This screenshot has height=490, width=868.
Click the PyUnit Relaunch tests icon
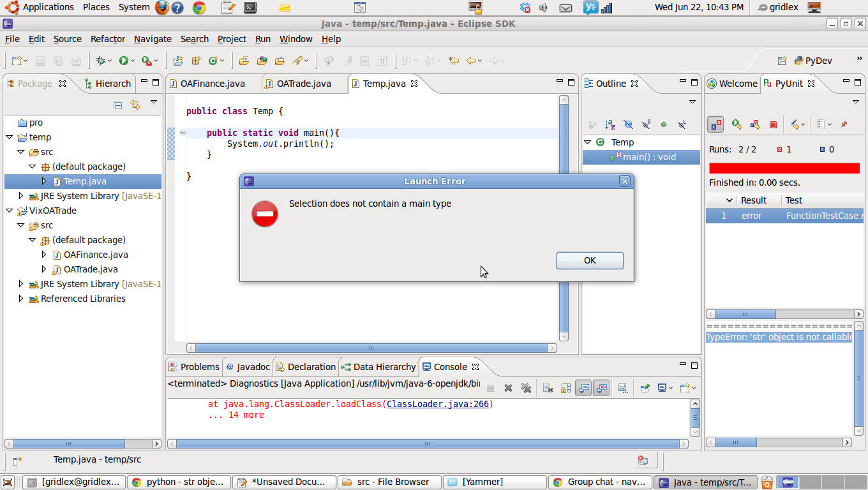(737, 124)
